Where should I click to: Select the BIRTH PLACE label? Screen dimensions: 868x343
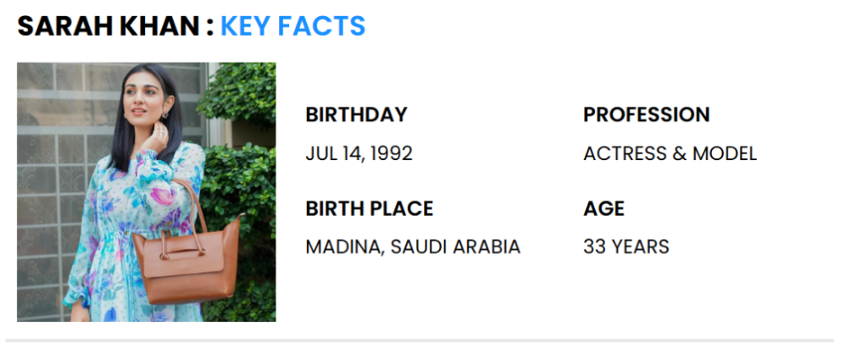(x=369, y=208)
